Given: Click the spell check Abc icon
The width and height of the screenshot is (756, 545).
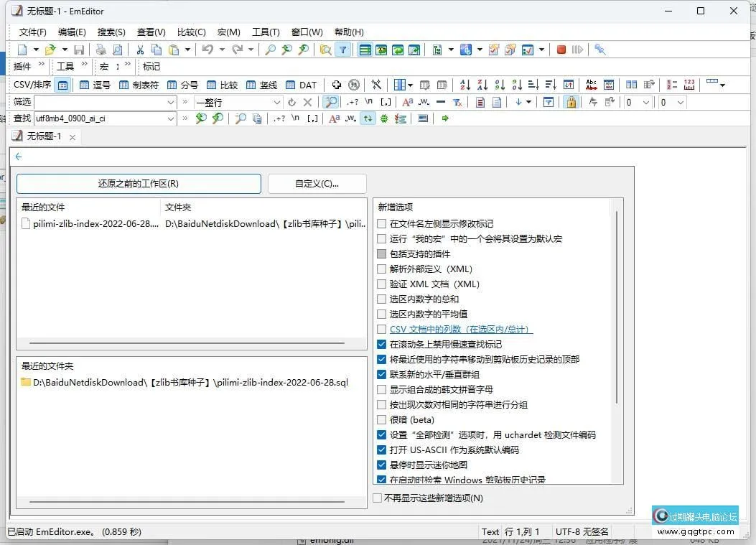Looking at the screenshot, I should pyautogui.click(x=591, y=85).
